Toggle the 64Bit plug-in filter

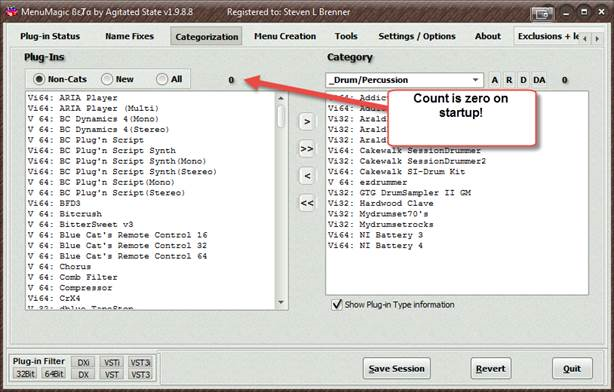click(54, 374)
